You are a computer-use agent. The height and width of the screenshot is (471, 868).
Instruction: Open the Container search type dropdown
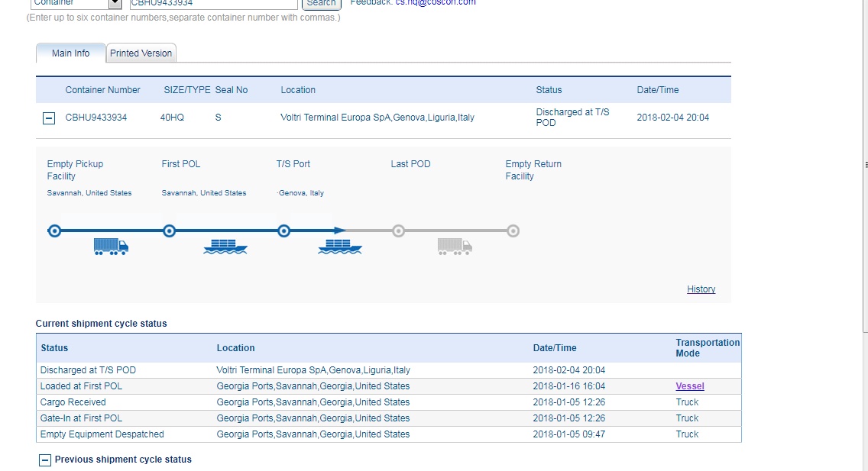[x=115, y=3]
